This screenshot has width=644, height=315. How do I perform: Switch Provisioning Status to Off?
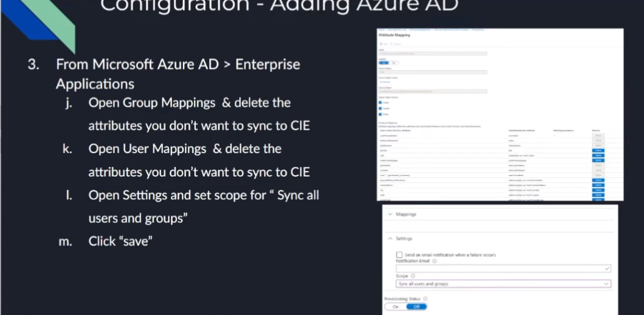point(416,307)
